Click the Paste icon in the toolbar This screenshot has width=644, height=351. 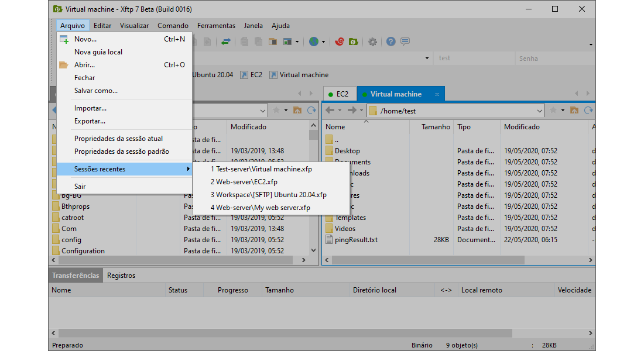pos(258,42)
